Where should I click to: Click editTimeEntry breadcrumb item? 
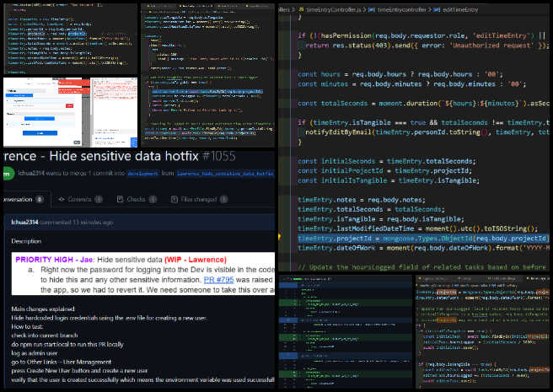[x=460, y=10]
